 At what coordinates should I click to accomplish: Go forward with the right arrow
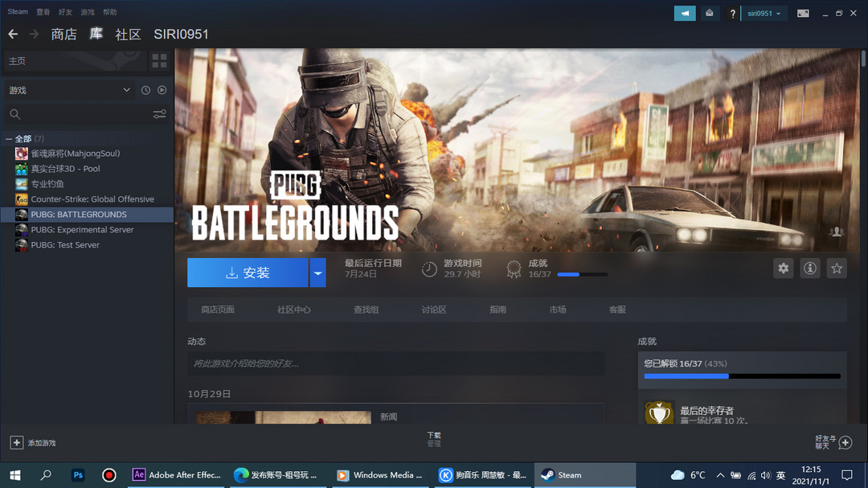[35, 35]
